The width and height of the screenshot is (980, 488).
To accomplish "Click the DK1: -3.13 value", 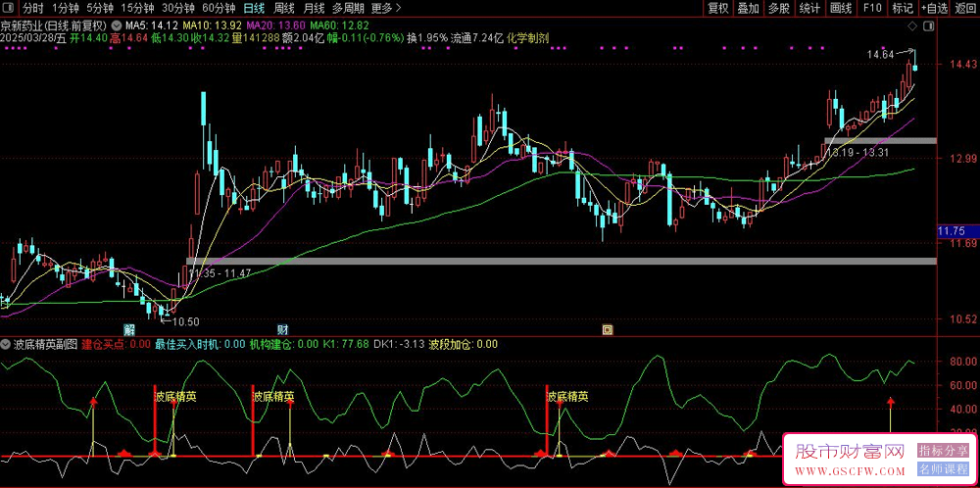I will click(399, 344).
